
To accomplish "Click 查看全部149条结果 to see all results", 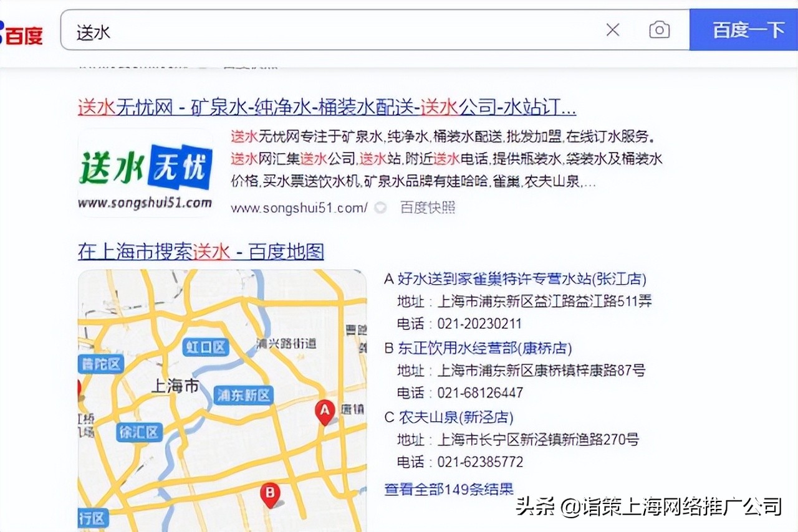I will (x=449, y=489).
